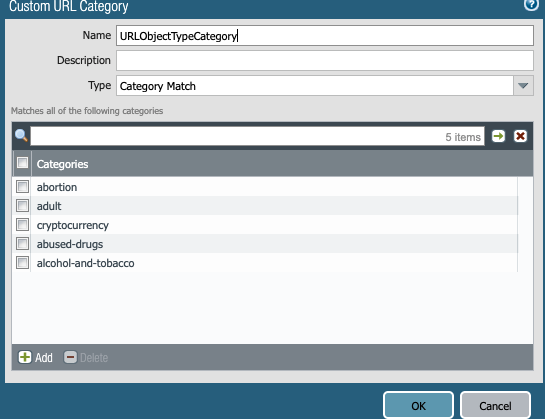Select the cryptocurrency row text
545x419 pixels.
[73, 225]
